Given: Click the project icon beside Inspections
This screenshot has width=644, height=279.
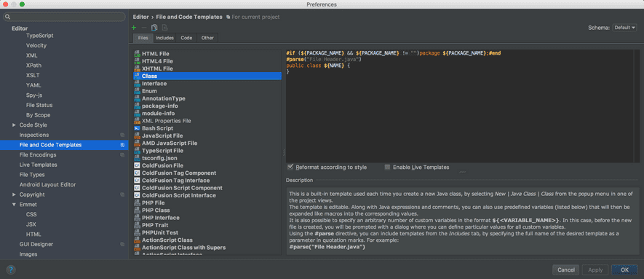Looking at the screenshot, I should pyautogui.click(x=122, y=135).
